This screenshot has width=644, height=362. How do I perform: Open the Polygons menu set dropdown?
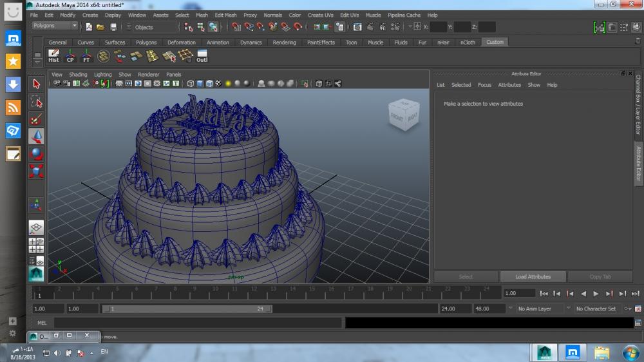(55, 26)
